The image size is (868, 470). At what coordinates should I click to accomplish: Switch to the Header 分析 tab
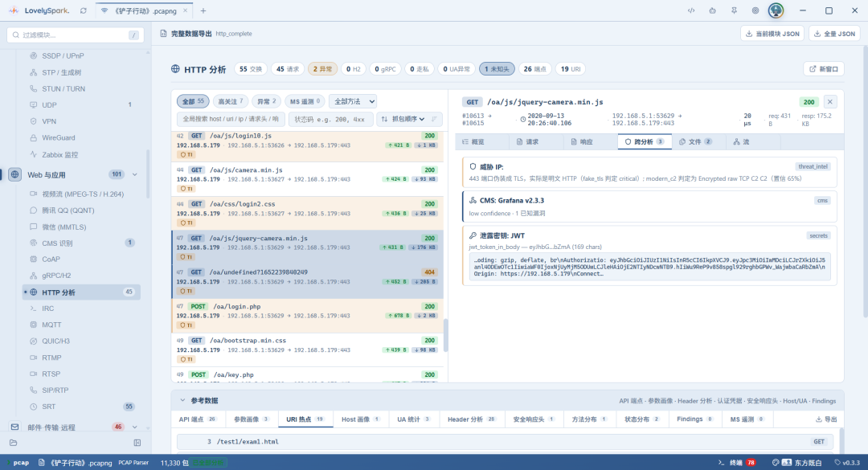click(x=471, y=419)
